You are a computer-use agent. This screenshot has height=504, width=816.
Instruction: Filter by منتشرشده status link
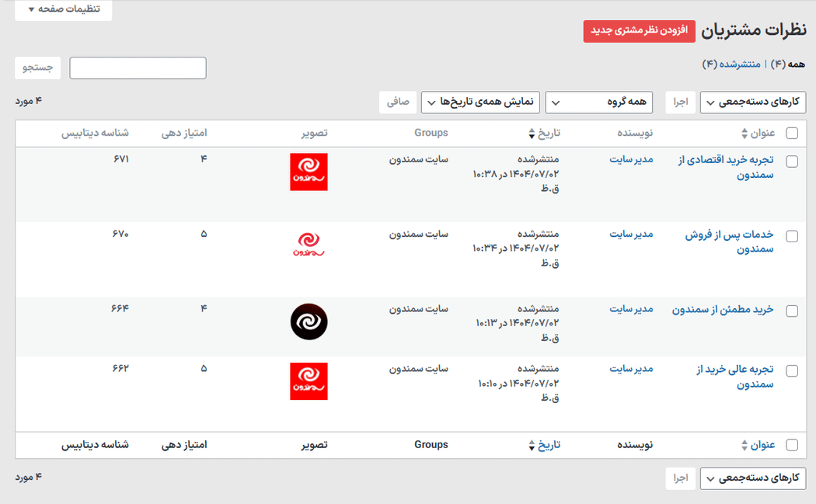[739, 64]
